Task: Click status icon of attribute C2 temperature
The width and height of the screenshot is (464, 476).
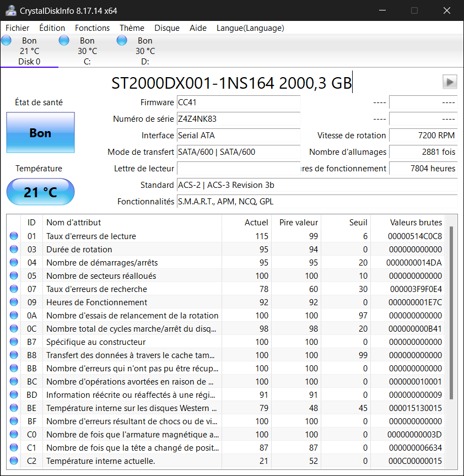Action: 14,461
